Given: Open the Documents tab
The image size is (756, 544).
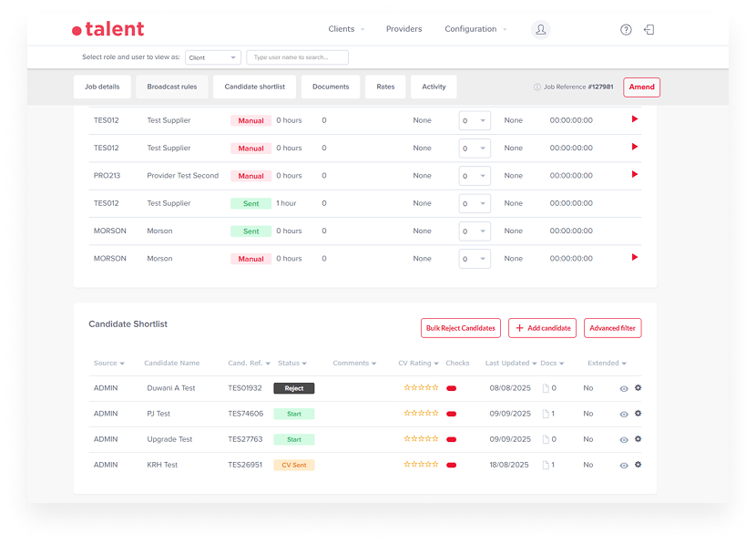Looking at the screenshot, I should pyautogui.click(x=331, y=87).
